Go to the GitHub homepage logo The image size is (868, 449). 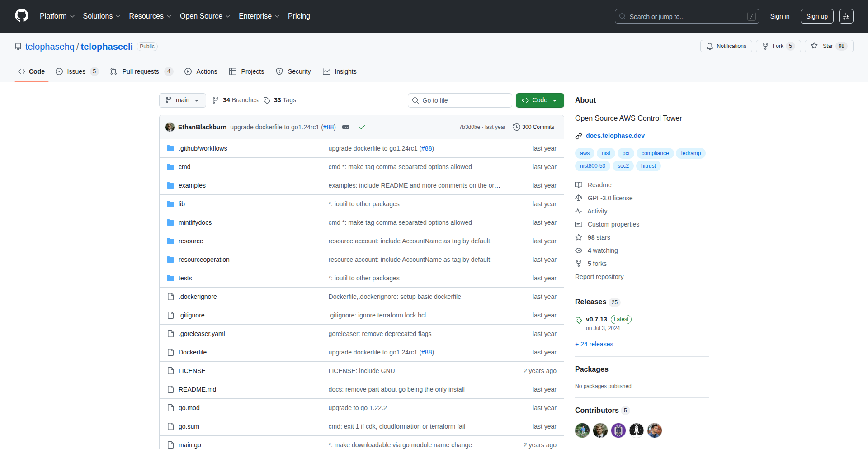(22, 16)
